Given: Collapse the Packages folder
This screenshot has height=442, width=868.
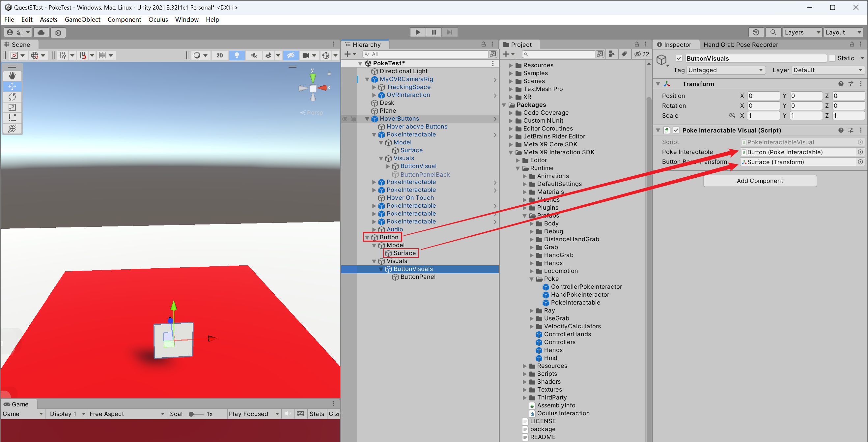Looking at the screenshot, I should pos(504,105).
